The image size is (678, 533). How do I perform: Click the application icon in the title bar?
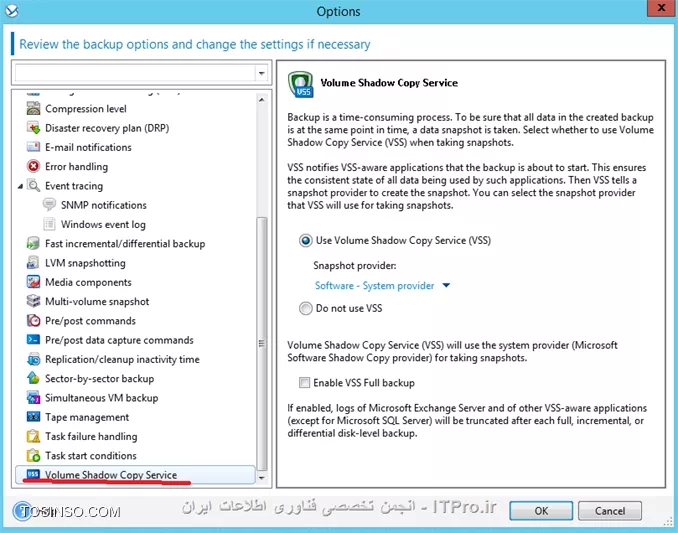coord(12,11)
